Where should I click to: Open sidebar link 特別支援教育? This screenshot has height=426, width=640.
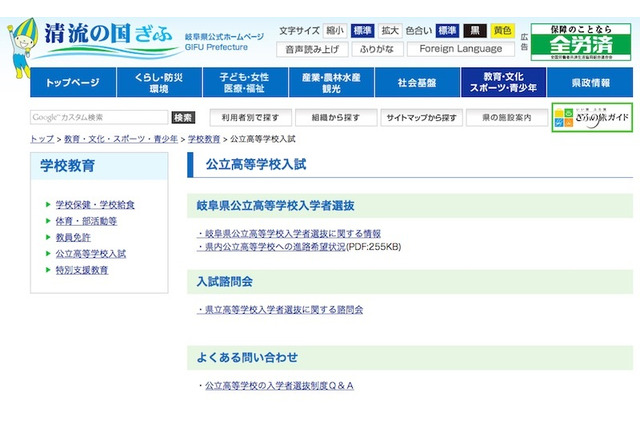(x=82, y=270)
